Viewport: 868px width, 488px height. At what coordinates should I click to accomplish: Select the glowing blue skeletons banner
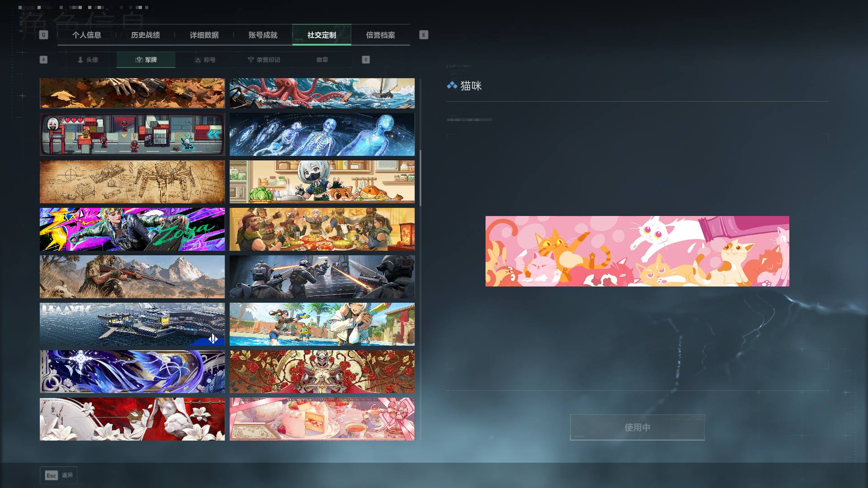[322, 134]
